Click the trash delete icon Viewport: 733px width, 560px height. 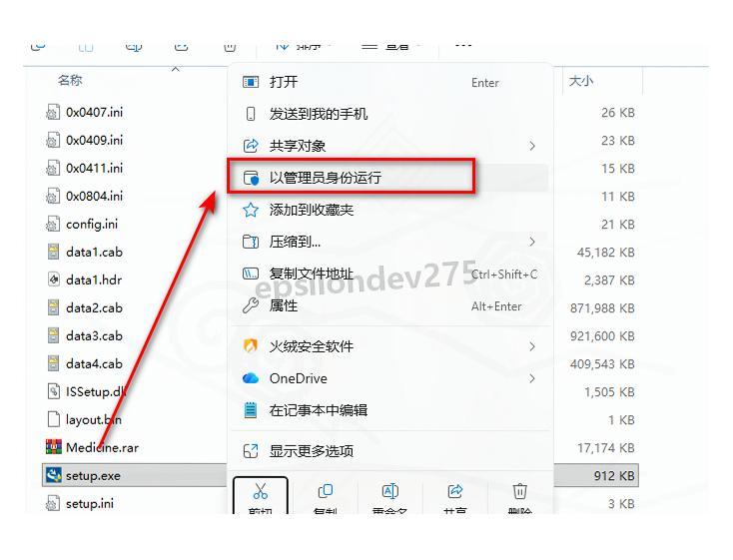point(520,491)
